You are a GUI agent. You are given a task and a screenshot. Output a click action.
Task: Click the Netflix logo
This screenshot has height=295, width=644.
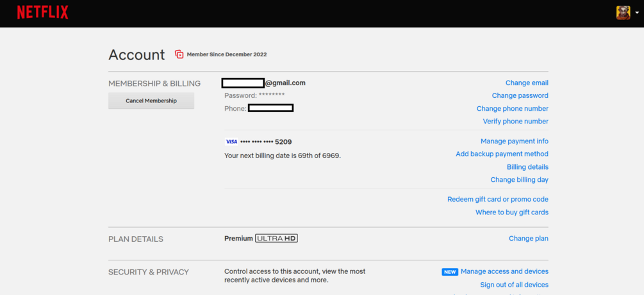point(42,13)
